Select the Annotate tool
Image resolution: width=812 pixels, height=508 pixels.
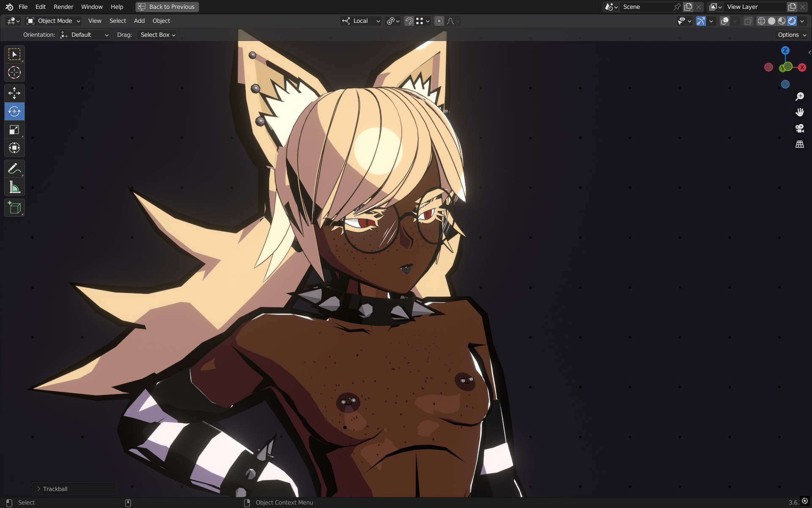tap(14, 168)
